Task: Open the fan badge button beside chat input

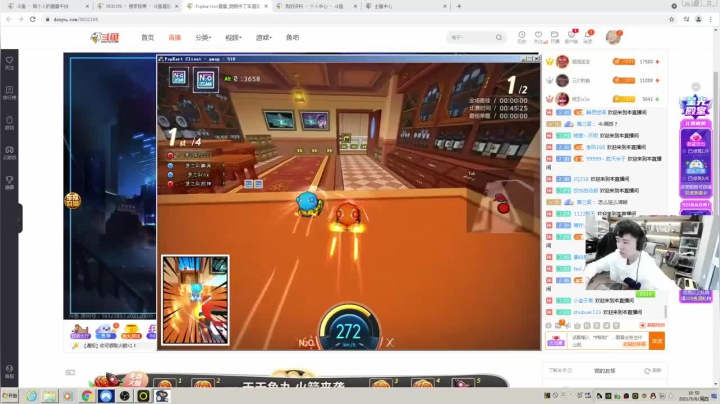Action: [556, 341]
